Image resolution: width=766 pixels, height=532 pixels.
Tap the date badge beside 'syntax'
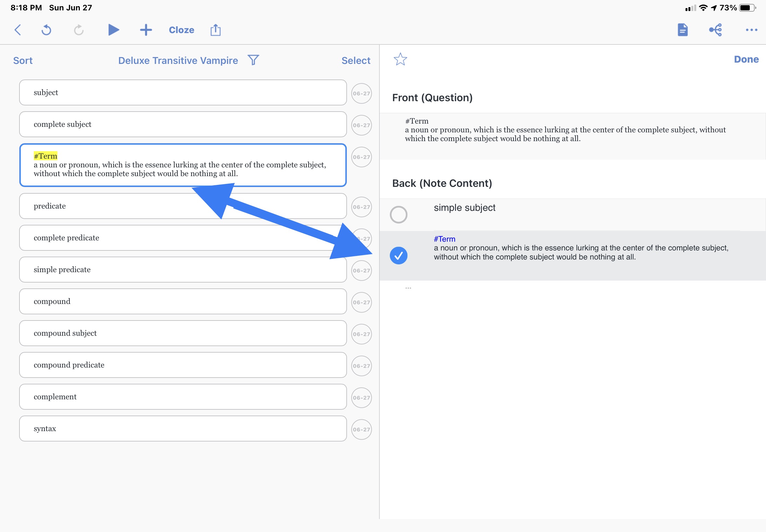(362, 429)
